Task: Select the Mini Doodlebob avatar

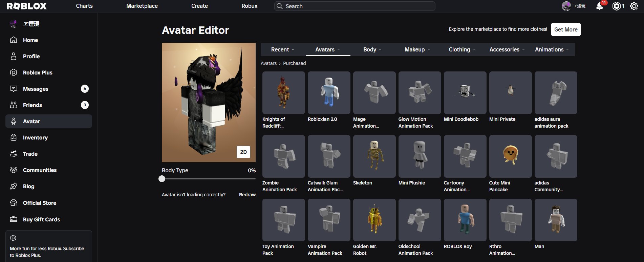Action: point(465,93)
